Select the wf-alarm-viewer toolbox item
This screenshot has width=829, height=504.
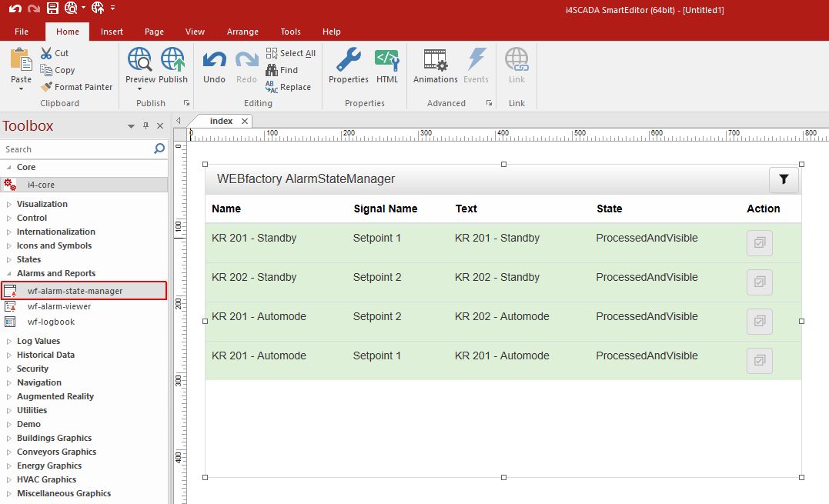click(x=84, y=306)
